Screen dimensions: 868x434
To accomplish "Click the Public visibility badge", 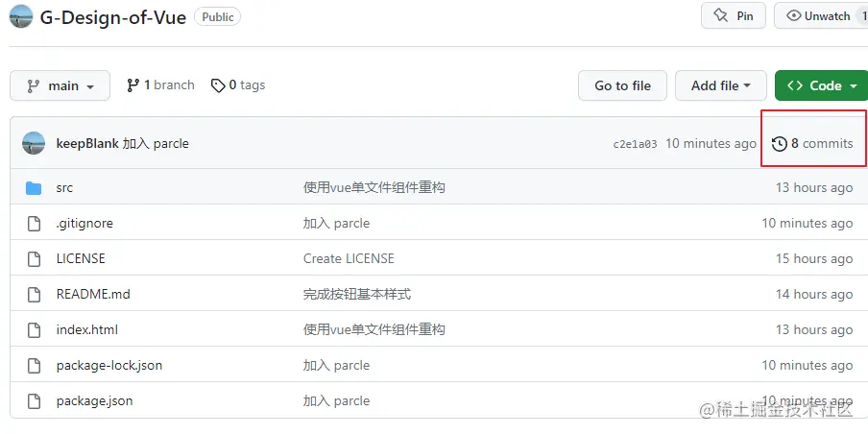I will click(x=218, y=17).
